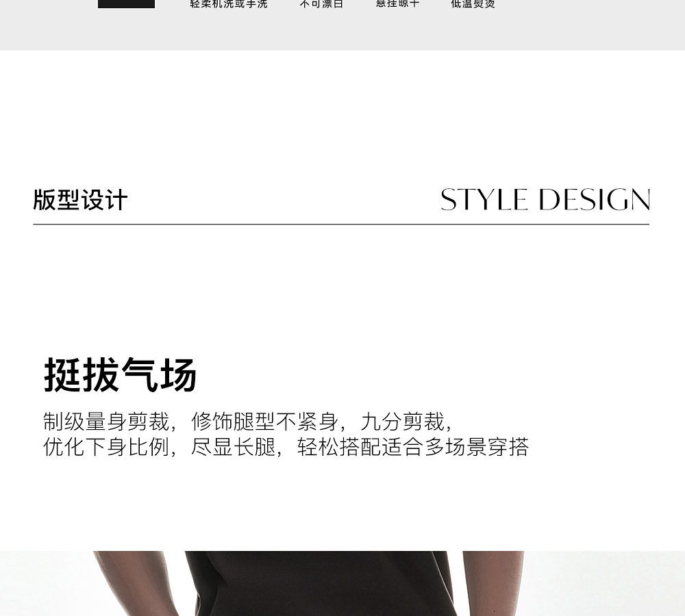
Task: Click the 不可漂白 care label
Action: [321, 4]
